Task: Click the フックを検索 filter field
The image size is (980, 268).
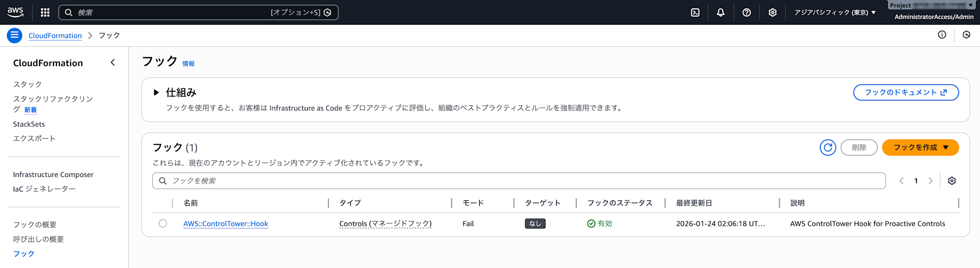Action: [519, 181]
